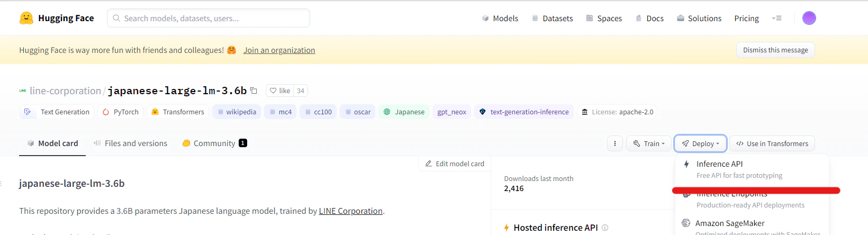
Task: Open the line-corporation organization page
Action: pyautogui.click(x=65, y=91)
